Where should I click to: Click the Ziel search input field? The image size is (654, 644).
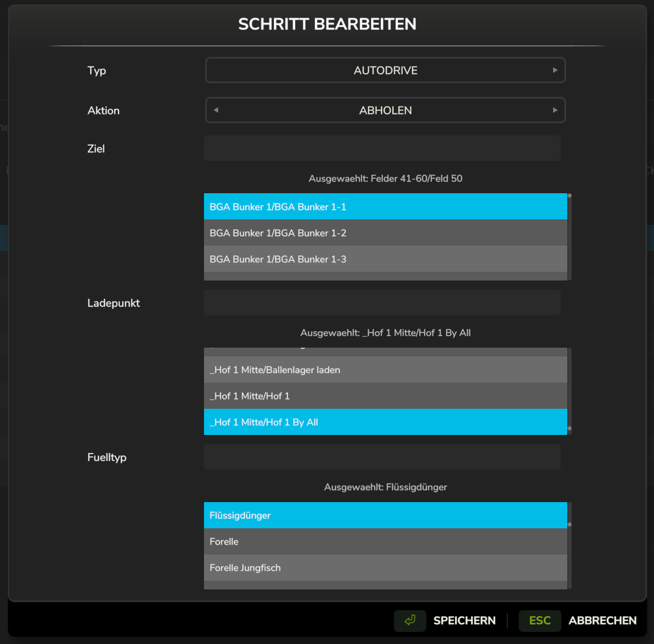pos(382,148)
